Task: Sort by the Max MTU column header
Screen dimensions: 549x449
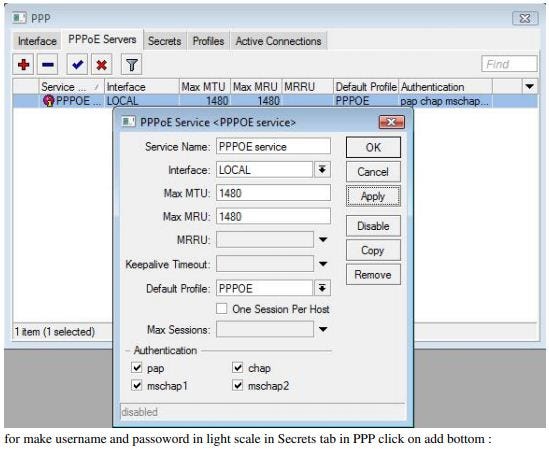Action: [x=204, y=87]
